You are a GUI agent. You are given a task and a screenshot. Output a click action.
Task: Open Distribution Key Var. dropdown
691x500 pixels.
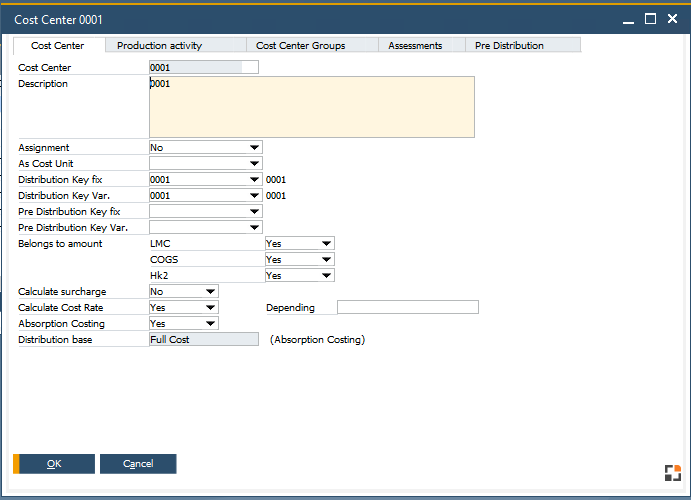(255, 196)
